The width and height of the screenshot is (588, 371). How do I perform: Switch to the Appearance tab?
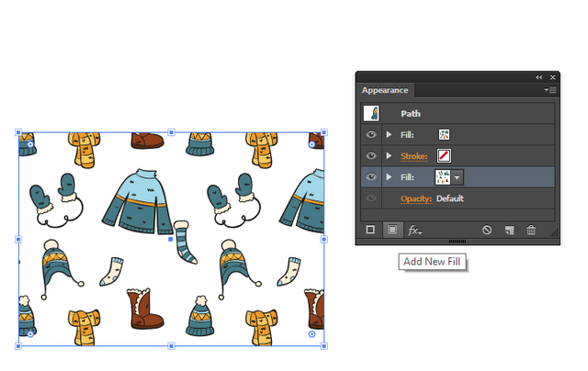click(385, 90)
